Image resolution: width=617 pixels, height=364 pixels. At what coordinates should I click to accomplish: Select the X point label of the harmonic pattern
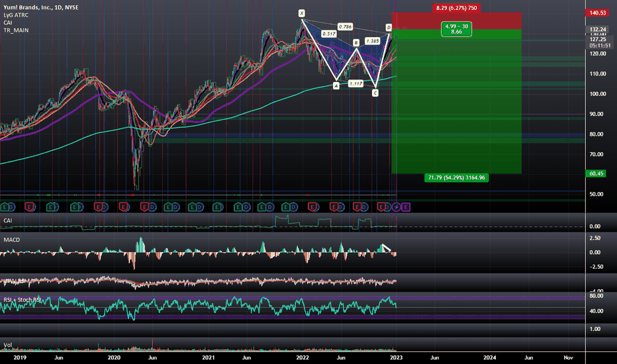pos(301,13)
